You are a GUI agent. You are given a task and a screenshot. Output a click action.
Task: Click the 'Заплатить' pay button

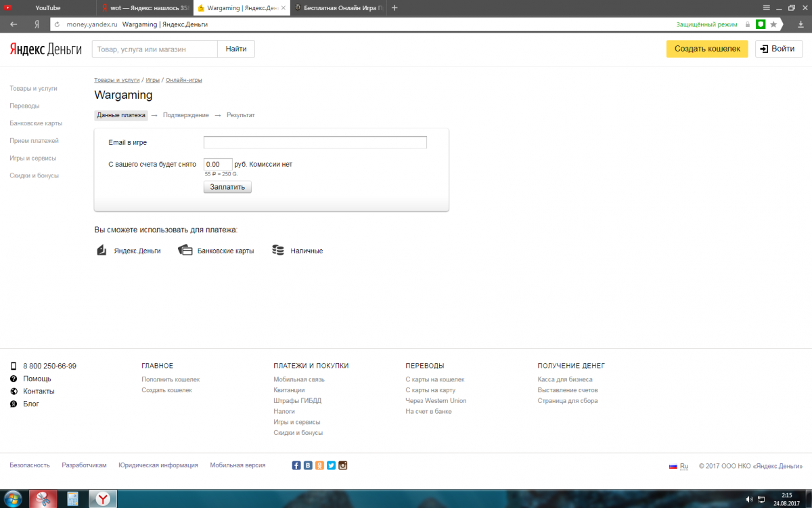tap(227, 187)
